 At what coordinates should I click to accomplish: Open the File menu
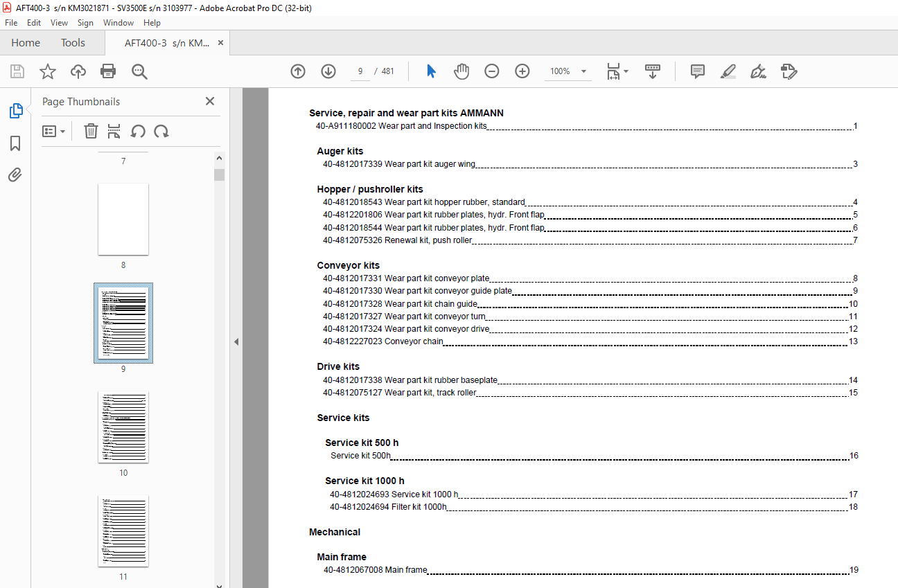11,23
